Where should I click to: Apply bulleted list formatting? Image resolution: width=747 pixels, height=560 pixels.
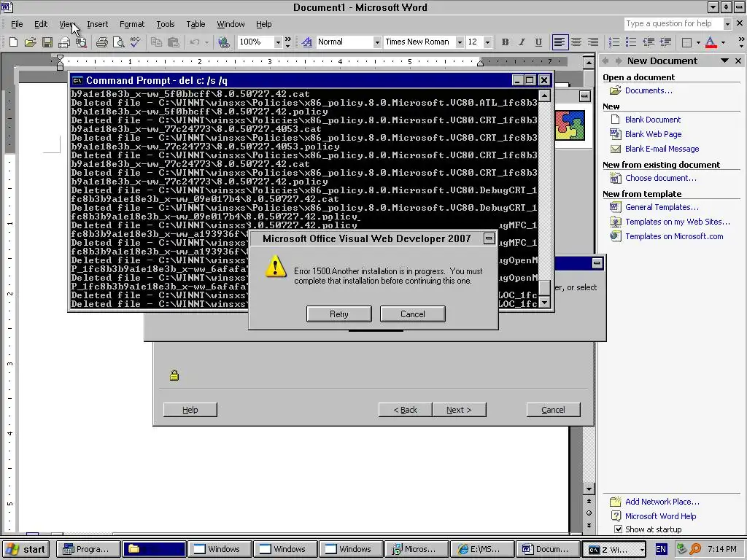tap(631, 42)
